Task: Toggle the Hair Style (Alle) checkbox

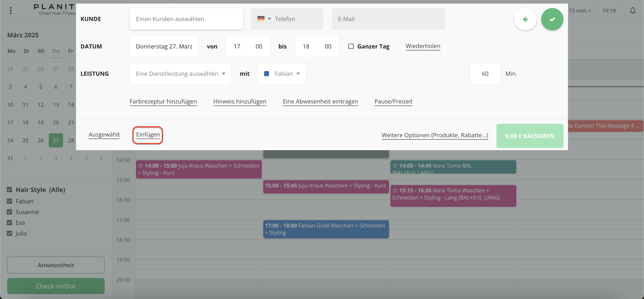Action: point(9,190)
